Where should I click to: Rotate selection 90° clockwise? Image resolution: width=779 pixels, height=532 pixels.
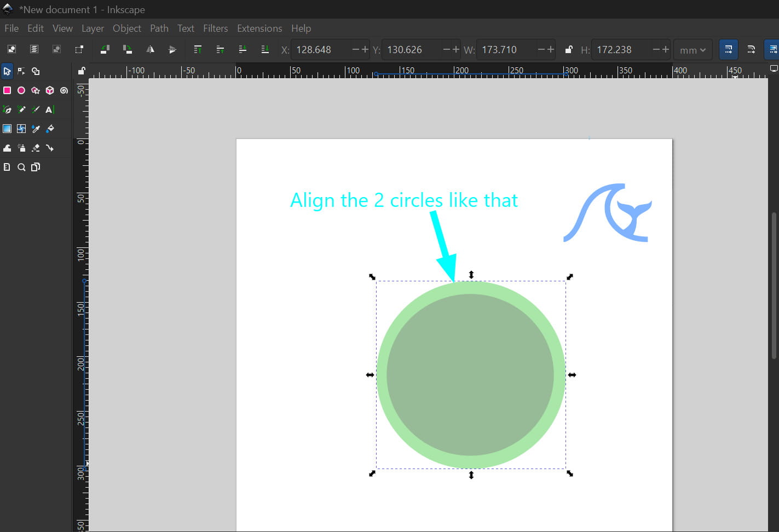pos(128,49)
